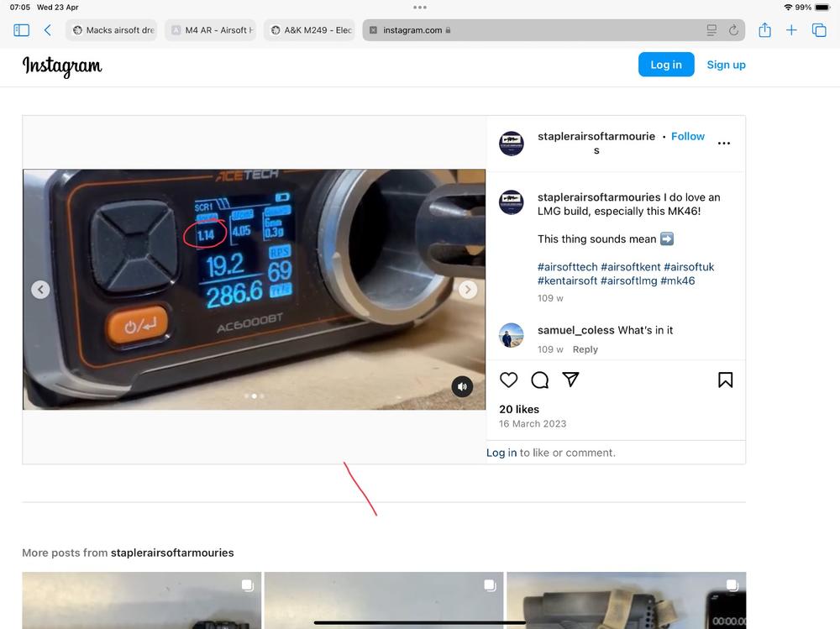The width and height of the screenshot is (840, 629).
Task: Share the post via paper plane icon
Action: click(571, 380)
